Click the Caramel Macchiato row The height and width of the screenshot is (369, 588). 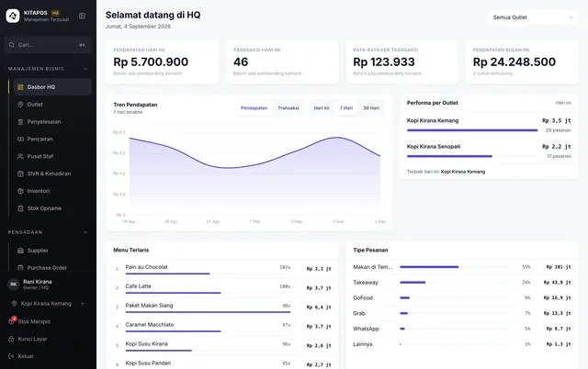point(222,326)
